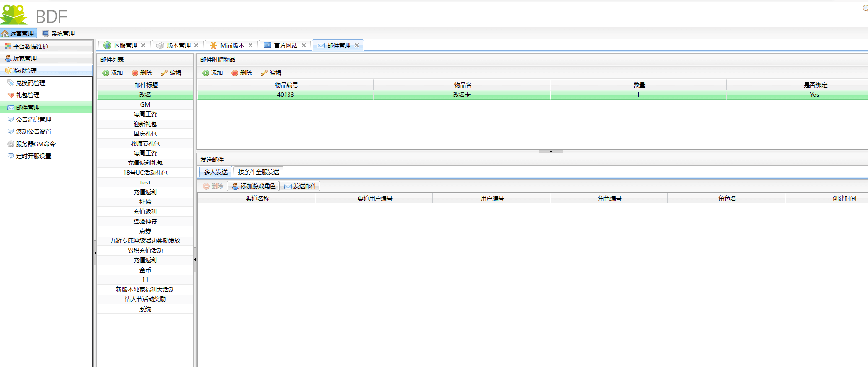Switch to the 按条件全服发送 tab

(258, 172)
